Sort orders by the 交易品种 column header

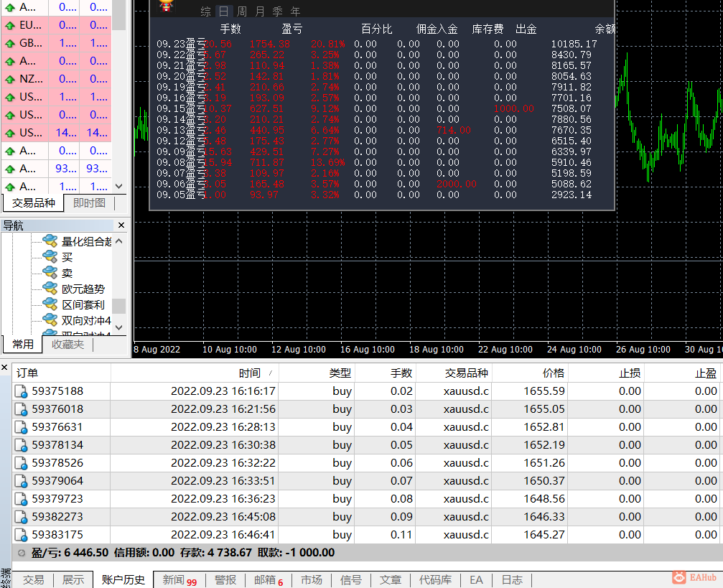(454, 373)
